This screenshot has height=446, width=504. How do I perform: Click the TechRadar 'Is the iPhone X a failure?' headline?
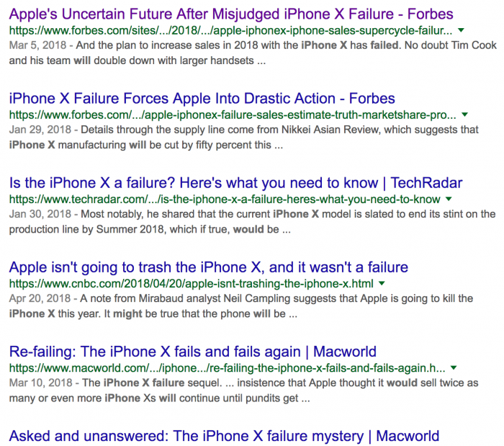[235, 182]
